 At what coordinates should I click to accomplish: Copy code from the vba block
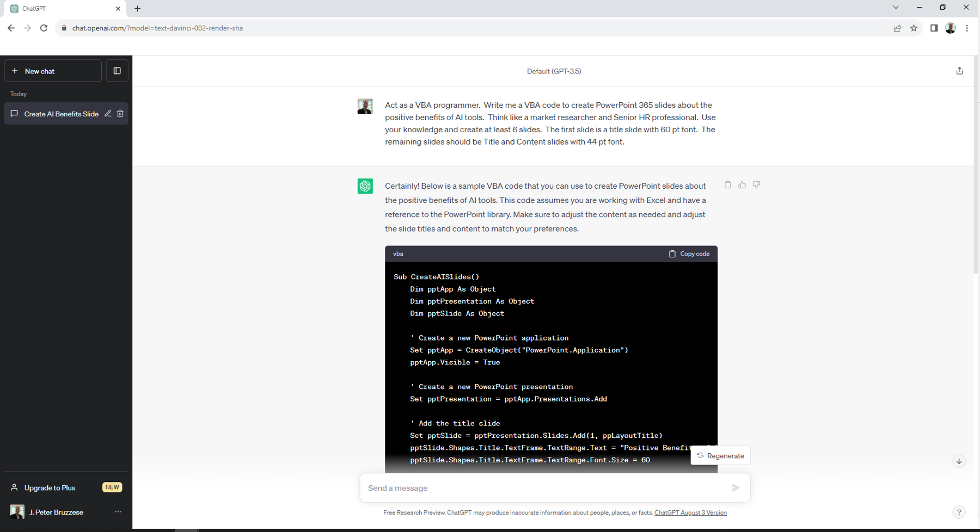point(689,254)
